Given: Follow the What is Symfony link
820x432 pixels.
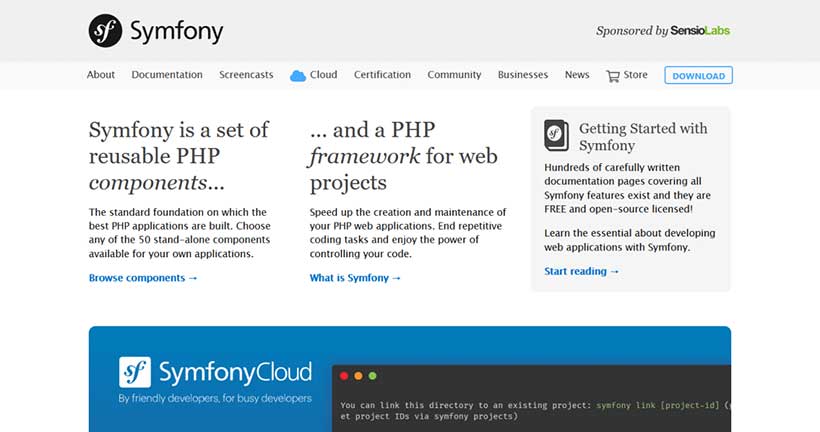Looking at the screenshot, I should [x=355, y=278].
